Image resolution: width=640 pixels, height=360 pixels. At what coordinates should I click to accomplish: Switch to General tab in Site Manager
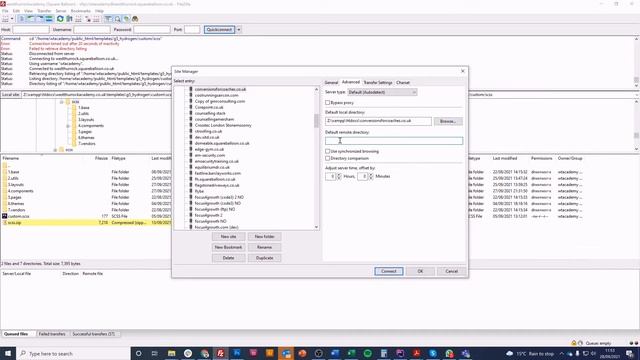pyautogui.click(x=331, y=82)
